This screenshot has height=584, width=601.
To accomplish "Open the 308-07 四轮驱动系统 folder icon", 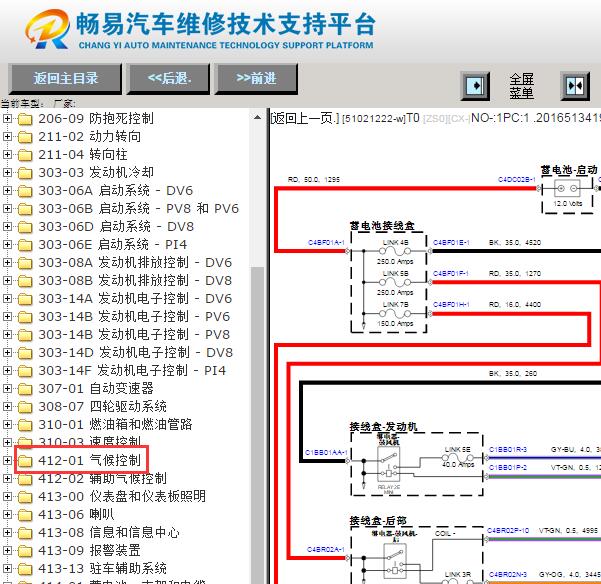I will point(25,407).
